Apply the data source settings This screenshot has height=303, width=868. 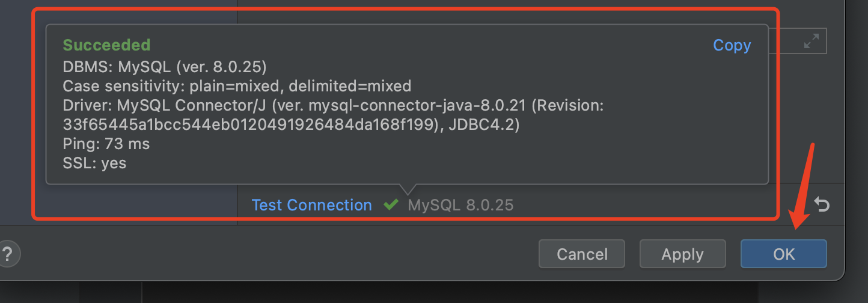[x=682, y=254]
